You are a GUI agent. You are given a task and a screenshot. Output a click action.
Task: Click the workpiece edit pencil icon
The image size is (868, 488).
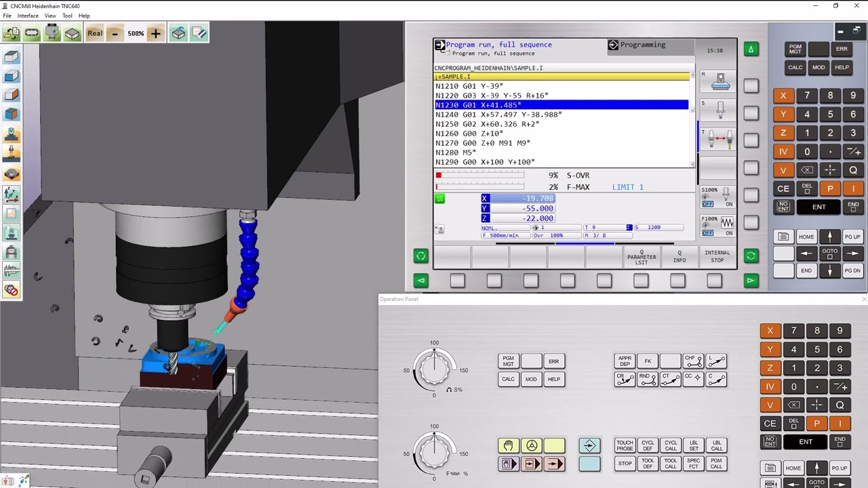pos(199,33)
